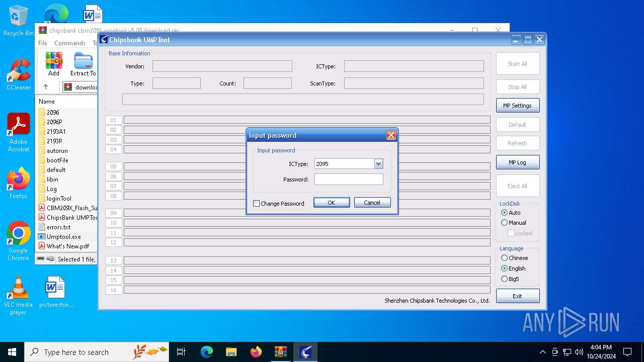Select the Log folder in WinRAR
Viewport: 644px width, 362px height.
tap(52, 189)
